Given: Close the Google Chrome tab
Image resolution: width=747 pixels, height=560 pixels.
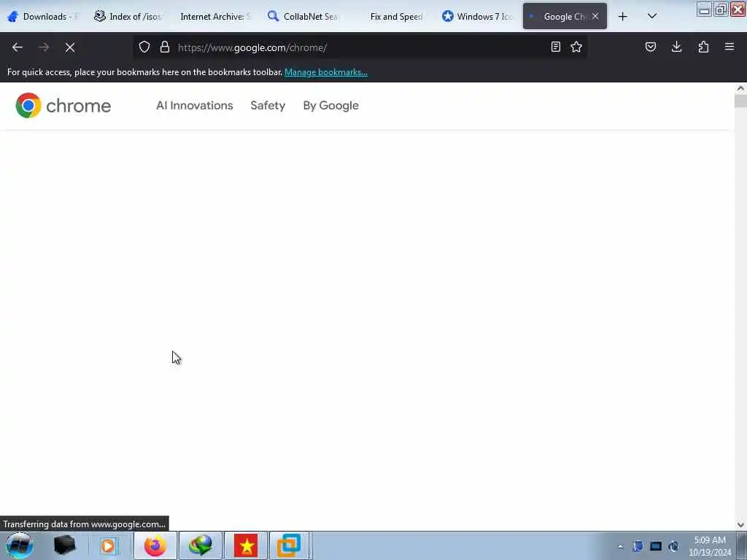Looking at the screenshot, I should coord(595,16).
